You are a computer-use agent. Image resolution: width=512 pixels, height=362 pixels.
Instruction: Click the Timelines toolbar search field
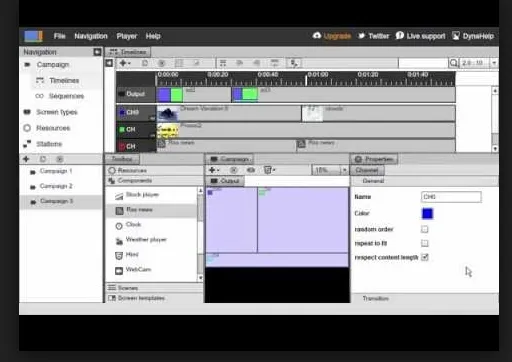click(423, 63)
